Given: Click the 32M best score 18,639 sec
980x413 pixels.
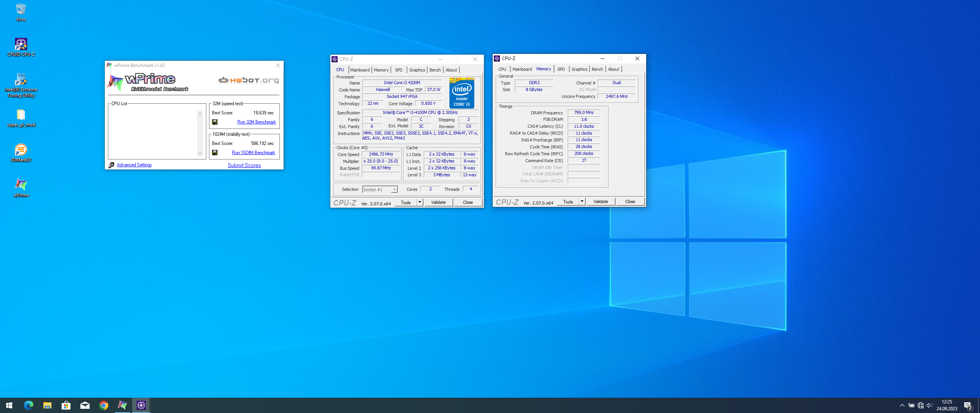Looking at the screenshot, I should point(263,113).
